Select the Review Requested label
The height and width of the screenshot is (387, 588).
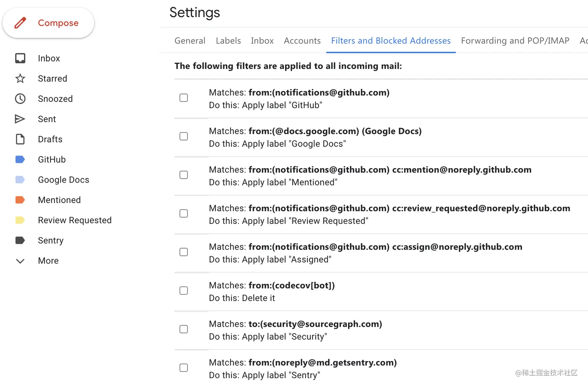click(74, 220)
